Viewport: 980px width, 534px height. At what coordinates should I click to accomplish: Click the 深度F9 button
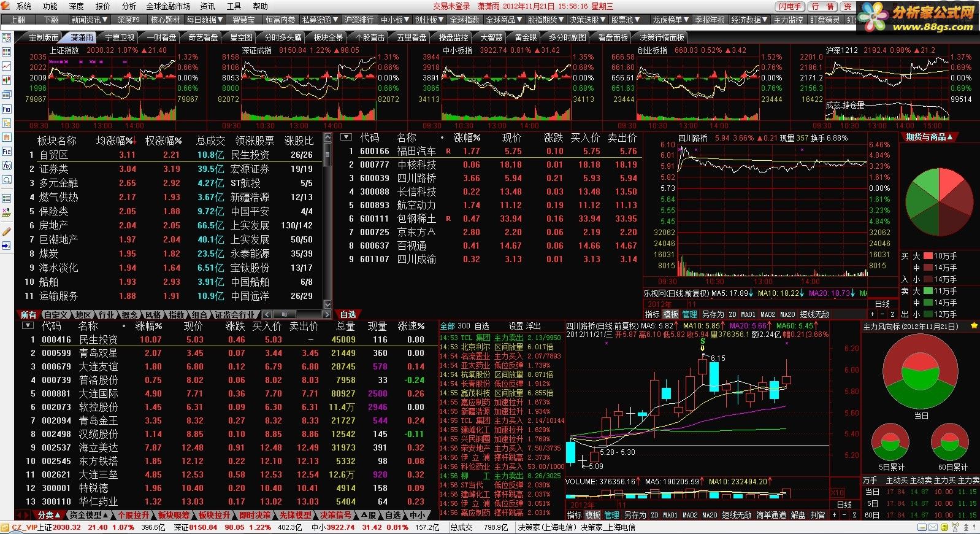click(x=129, y=20)
